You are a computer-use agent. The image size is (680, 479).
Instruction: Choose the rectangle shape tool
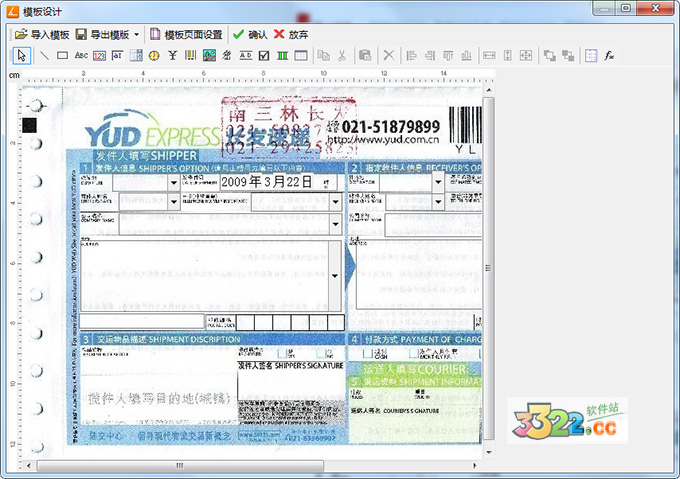coord(62,55)
